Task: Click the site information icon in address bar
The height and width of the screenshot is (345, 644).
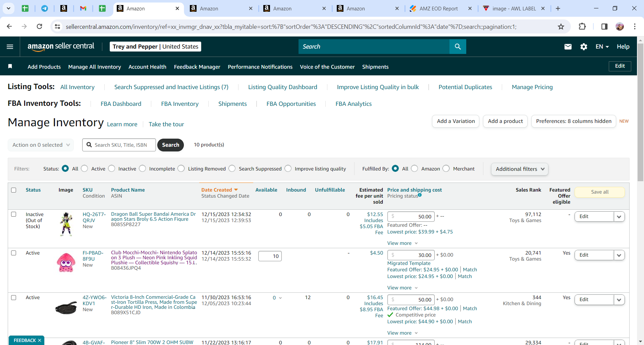Action: coord(58,26)
